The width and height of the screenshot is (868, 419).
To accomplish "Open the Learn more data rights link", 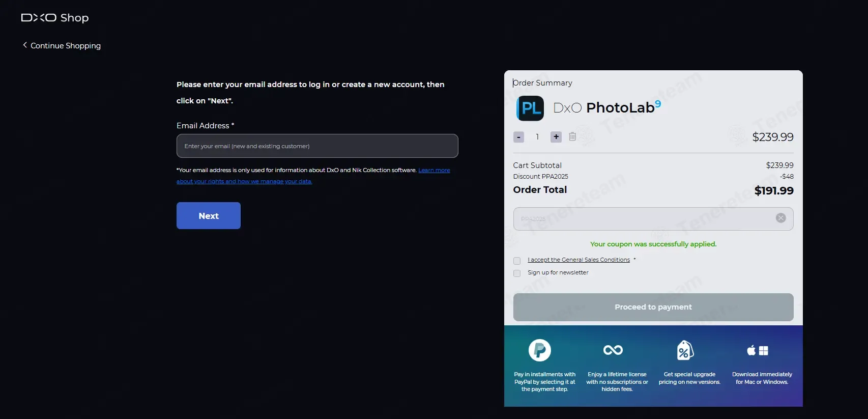I will 434,170.
